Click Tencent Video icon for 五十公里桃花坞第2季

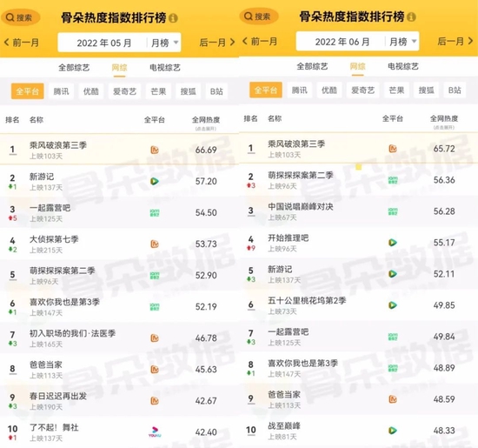393,305
